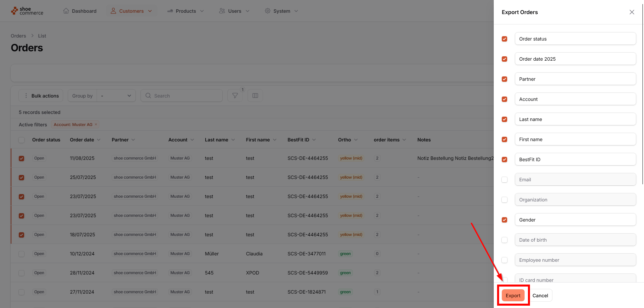Click the Export button
The image size is (644, 308).
[x=513, y=295]
